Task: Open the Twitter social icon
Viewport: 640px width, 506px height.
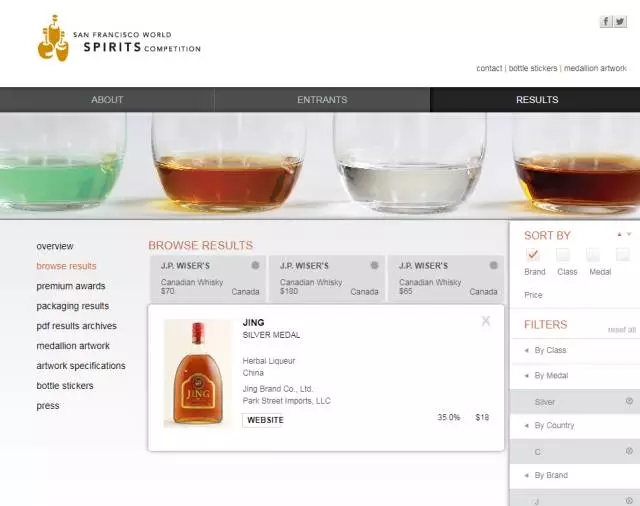Action: [x=620, y=21]
